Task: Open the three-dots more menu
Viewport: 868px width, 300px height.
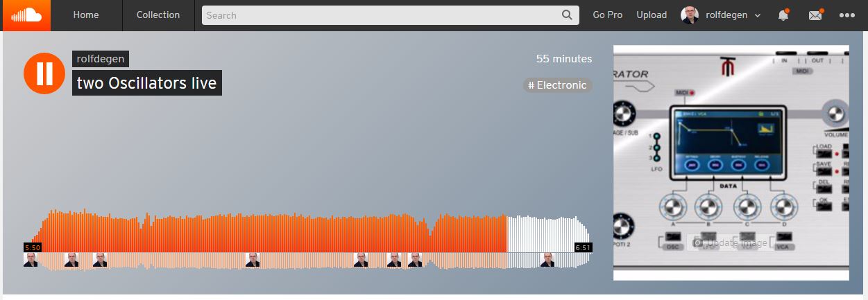Action: (x=846, y=15)
